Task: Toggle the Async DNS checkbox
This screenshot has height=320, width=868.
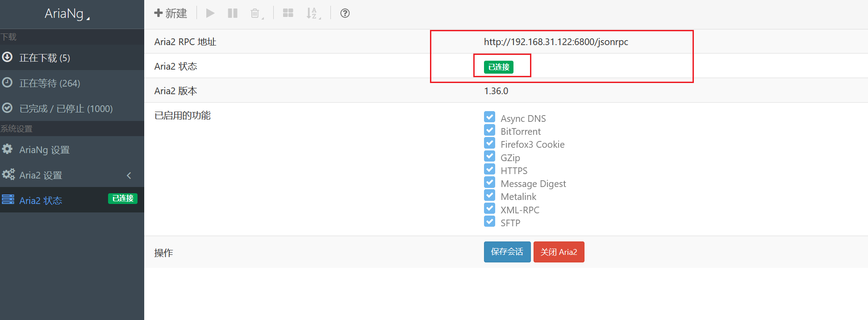Action: click(489, 117)
